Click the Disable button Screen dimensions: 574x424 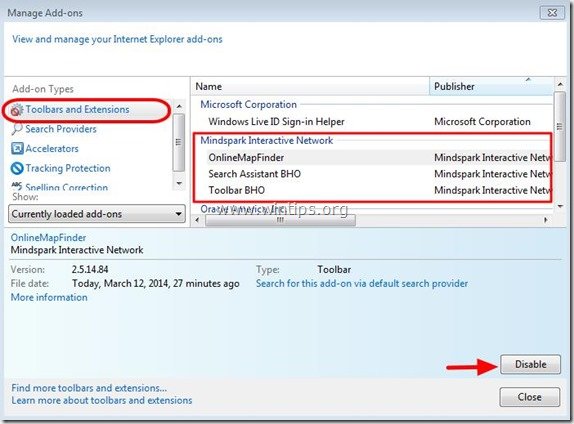coord(530,364)
